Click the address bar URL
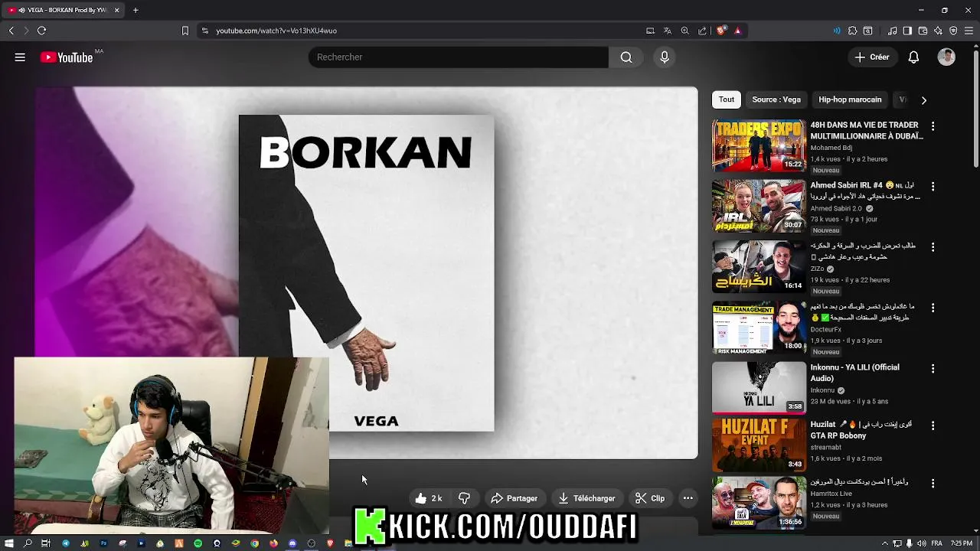 tap(276, 31)
